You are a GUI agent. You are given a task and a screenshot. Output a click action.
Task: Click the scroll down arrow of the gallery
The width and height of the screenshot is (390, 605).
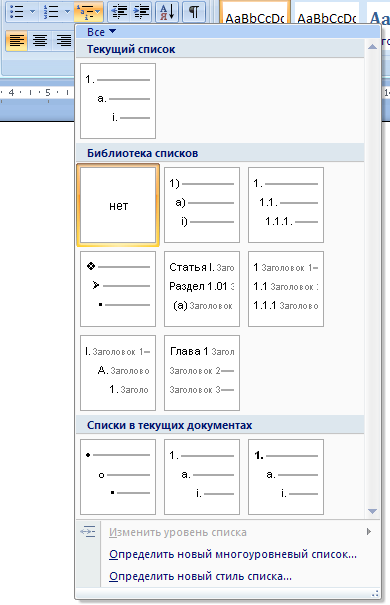[x=372, y=511]
